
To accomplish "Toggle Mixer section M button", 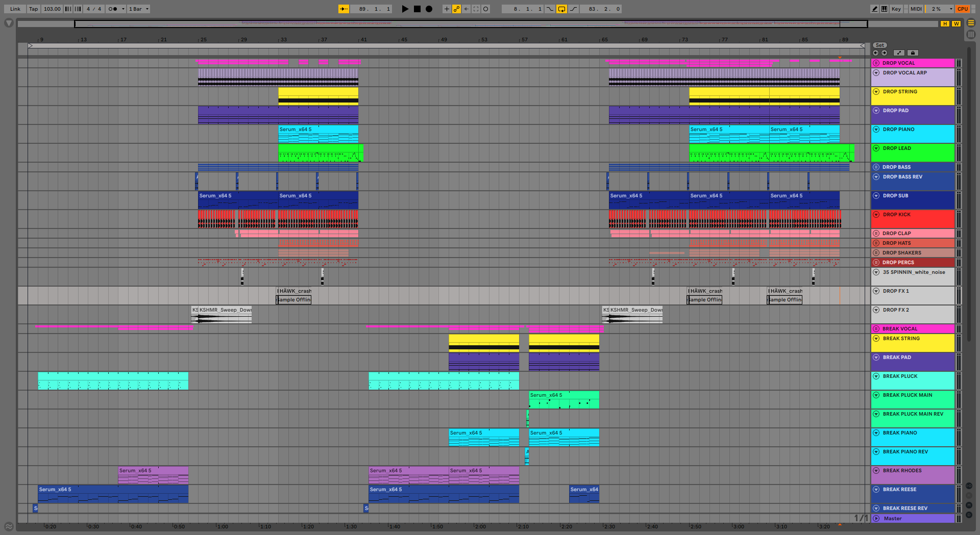I will click(x=969, y=505).
